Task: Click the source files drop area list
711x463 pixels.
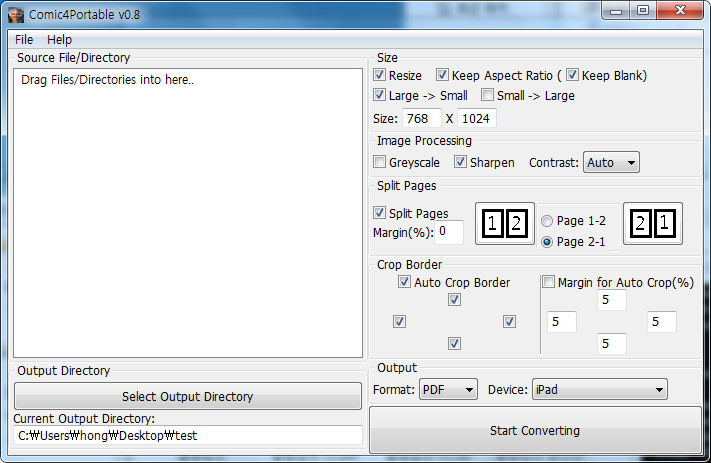Action: click(x=188, y=213)
